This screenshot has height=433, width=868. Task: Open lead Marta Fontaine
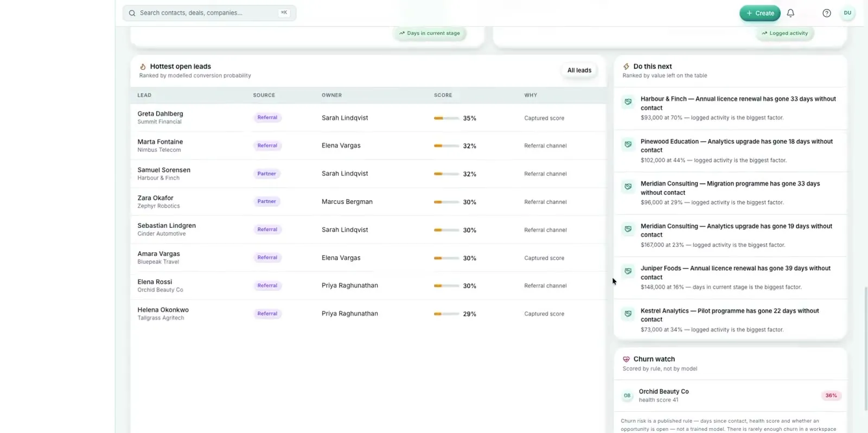[x=160, y=142]
